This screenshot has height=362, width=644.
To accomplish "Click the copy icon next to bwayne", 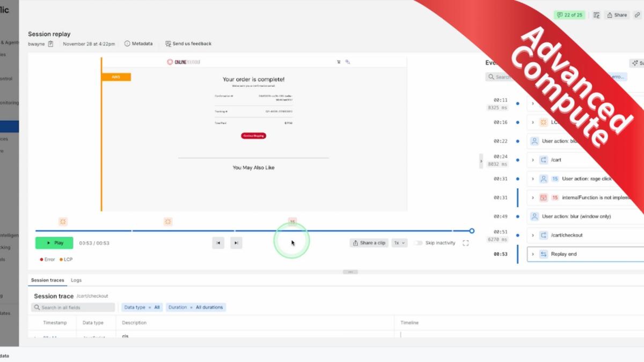I will tap(50, 44).
